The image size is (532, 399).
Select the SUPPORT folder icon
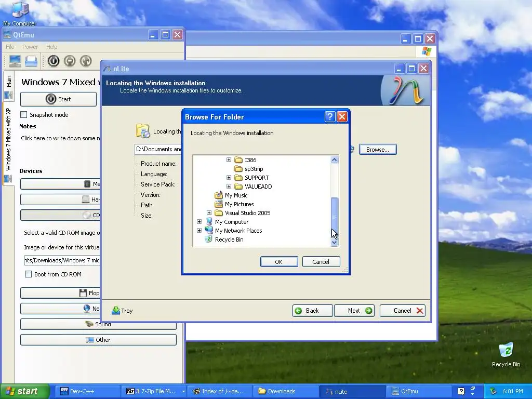coord(238,178)
